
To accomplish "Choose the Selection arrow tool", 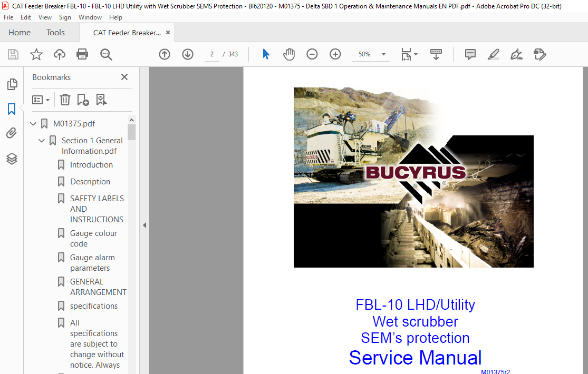I will pyautogui.click(x=266, y=54).
